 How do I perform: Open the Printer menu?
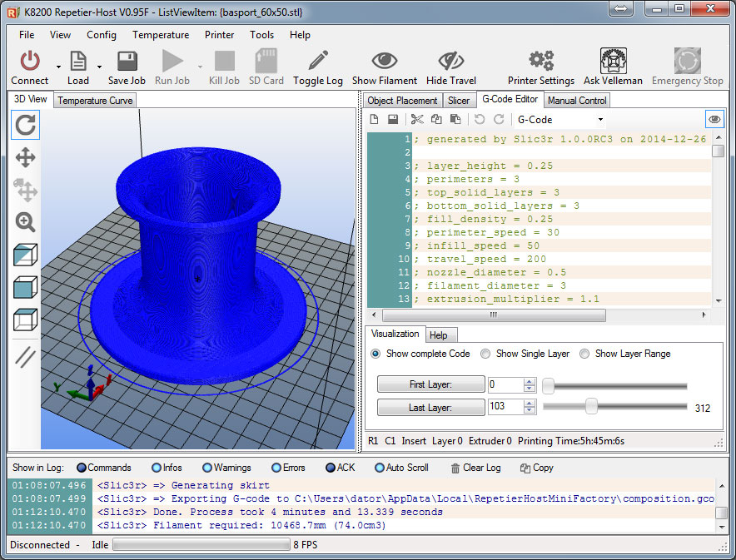coord(219,35)
